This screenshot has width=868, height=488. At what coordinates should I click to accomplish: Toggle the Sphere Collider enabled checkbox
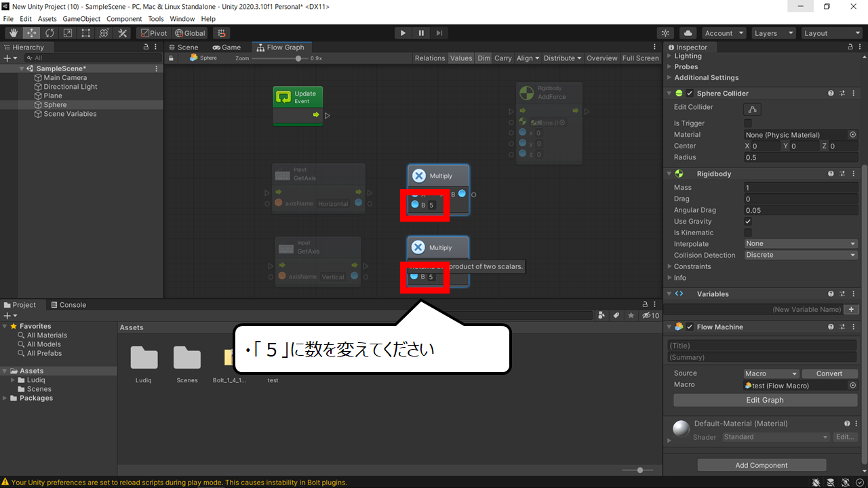click(690, 94)
